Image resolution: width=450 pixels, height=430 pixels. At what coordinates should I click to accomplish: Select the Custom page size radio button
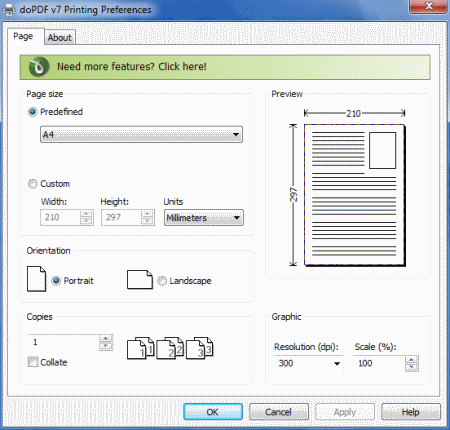(x=32, y=184)
